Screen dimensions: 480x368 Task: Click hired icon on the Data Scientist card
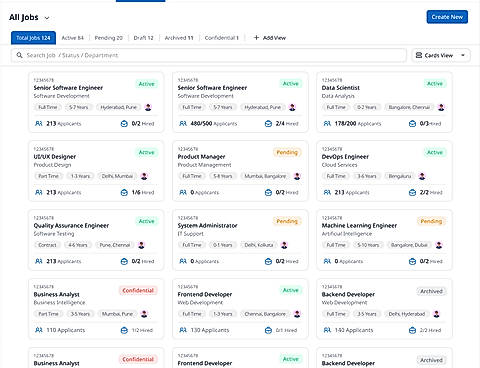(x=412, y=124)
